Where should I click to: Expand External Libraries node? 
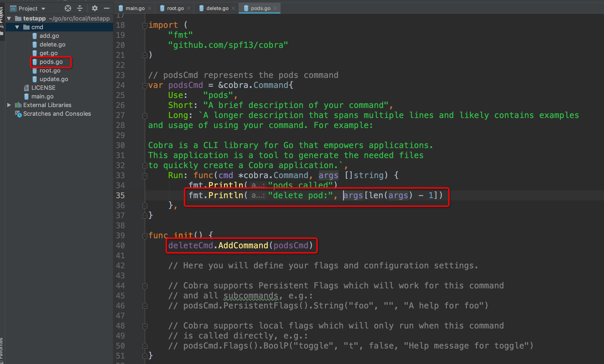(x=9, y=105)
